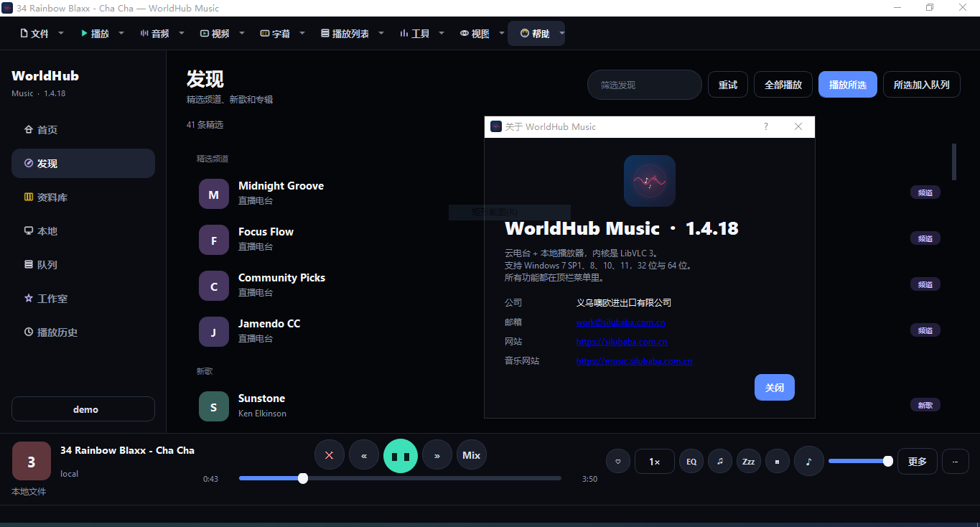Image resolution: width=980 pixels, height=527 pixels.
Task: Open the 文件 menu
Action: click(34, 33)
